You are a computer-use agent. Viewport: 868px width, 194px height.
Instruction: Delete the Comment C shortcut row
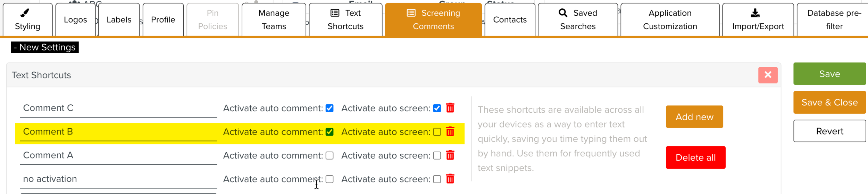450,108
